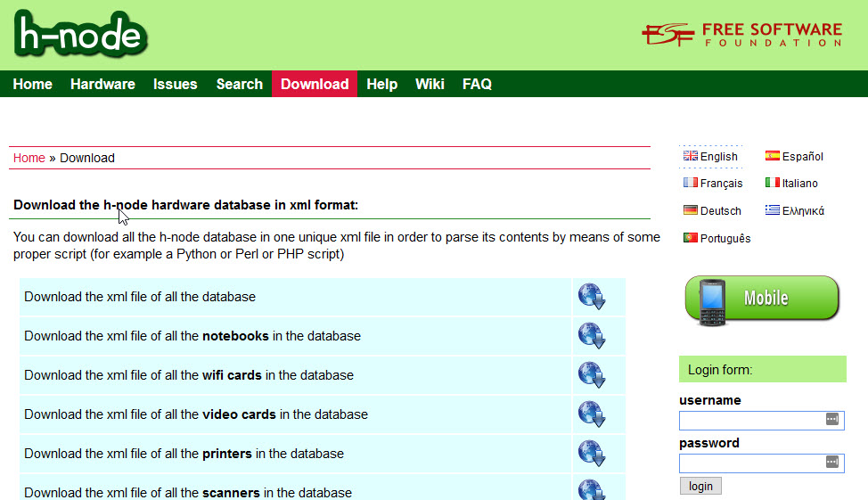Focus the username input field
The image size is (868, 500).
point(761,420)
